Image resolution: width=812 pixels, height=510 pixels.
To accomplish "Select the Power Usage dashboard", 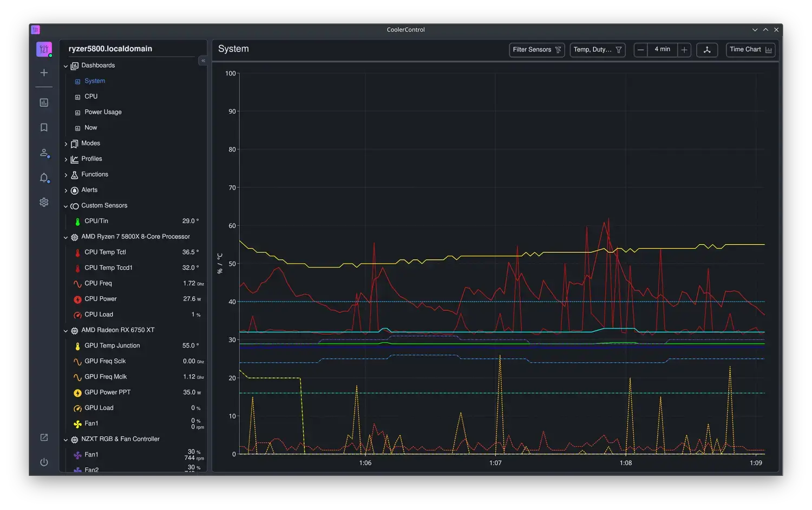I will (103, 112).
